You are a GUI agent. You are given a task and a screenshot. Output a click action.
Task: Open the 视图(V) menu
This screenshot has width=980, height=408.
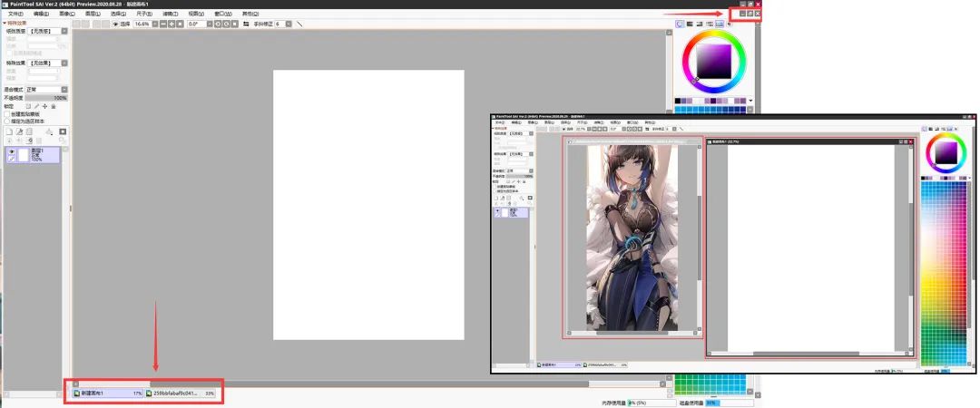196,13
